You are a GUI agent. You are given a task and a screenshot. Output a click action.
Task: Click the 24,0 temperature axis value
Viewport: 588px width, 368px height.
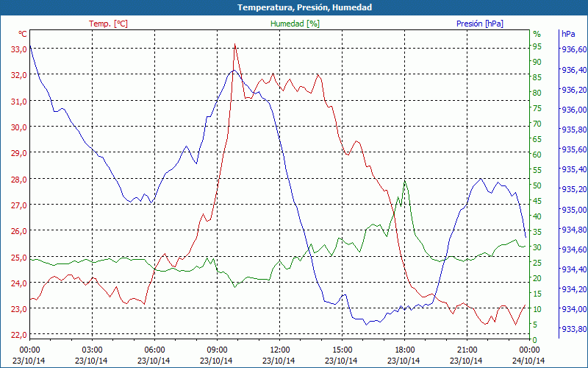19,283
